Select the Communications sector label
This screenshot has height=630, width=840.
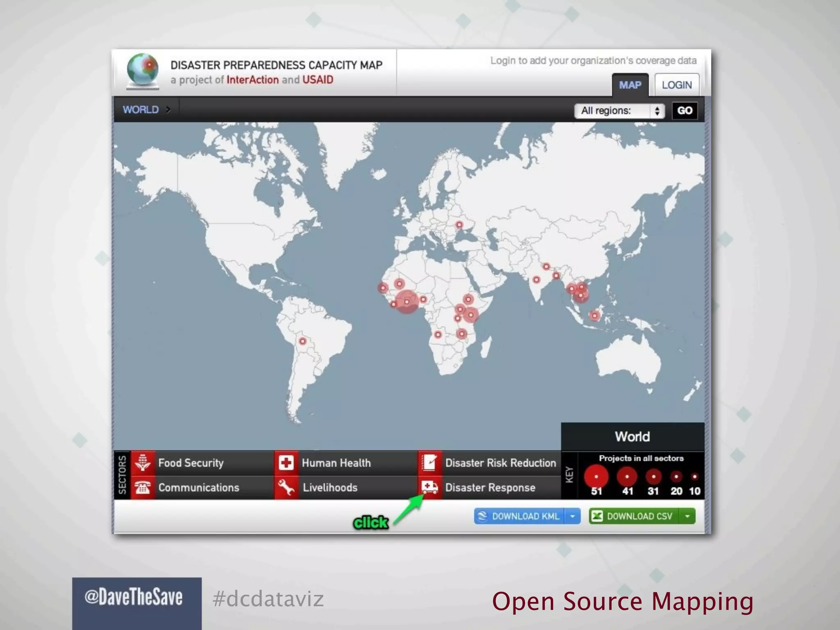[x=199, y=487]
